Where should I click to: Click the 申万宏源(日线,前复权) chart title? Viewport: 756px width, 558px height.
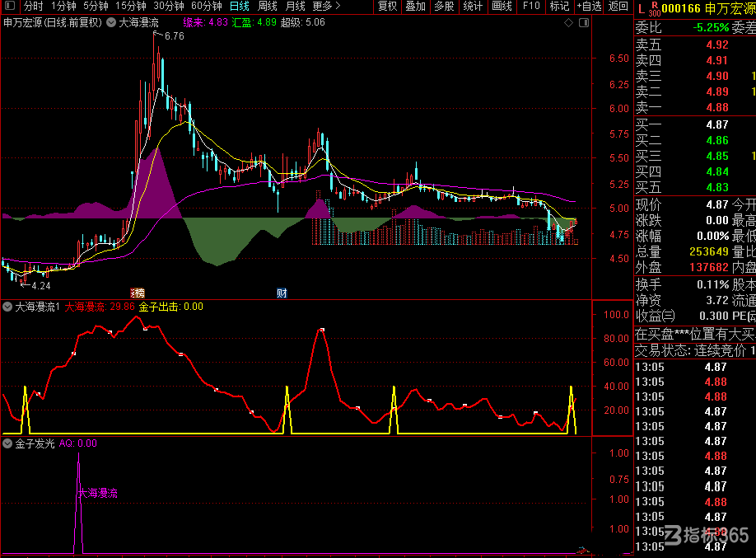click(x=53, y=22)
